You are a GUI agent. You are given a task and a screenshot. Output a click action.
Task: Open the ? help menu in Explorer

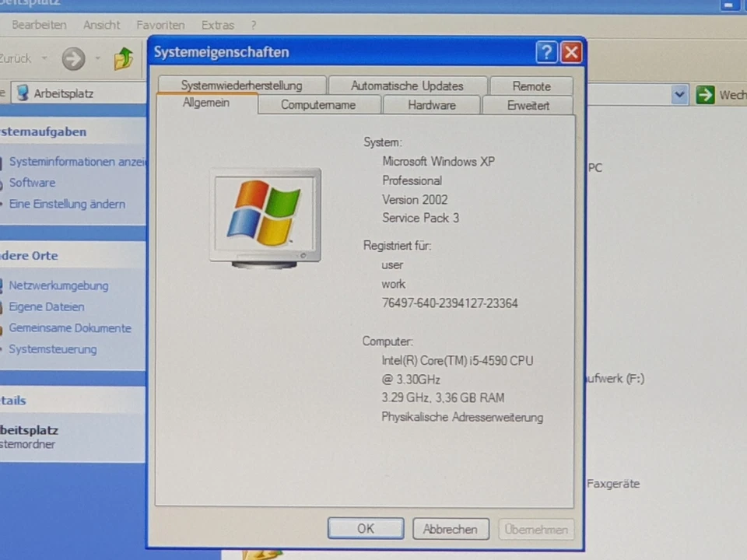tap(254, 25)
